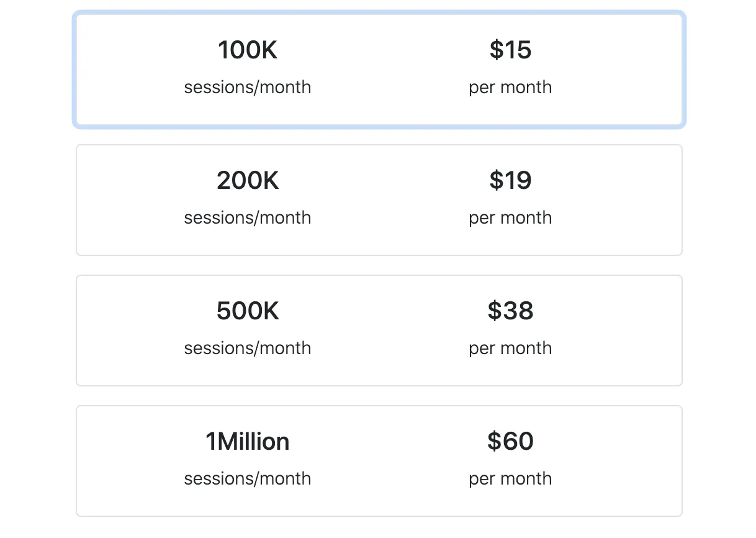Click the 200K heading text

[248, 181]
